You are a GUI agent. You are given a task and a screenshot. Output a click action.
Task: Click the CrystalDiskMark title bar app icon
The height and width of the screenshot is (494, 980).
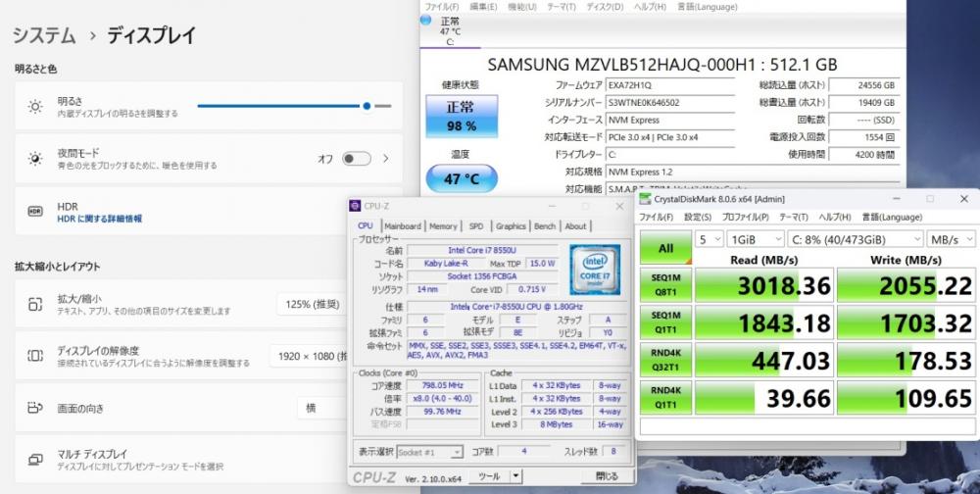click(645, 199)
